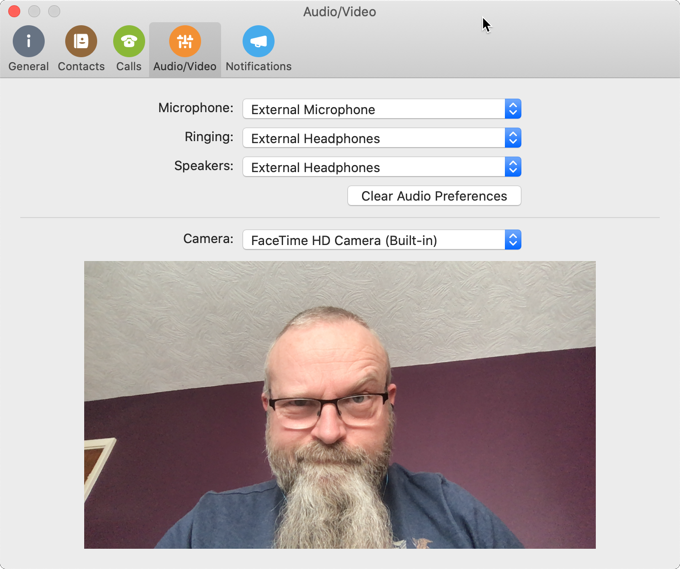Open the General preferences icon

pos(29,41)
